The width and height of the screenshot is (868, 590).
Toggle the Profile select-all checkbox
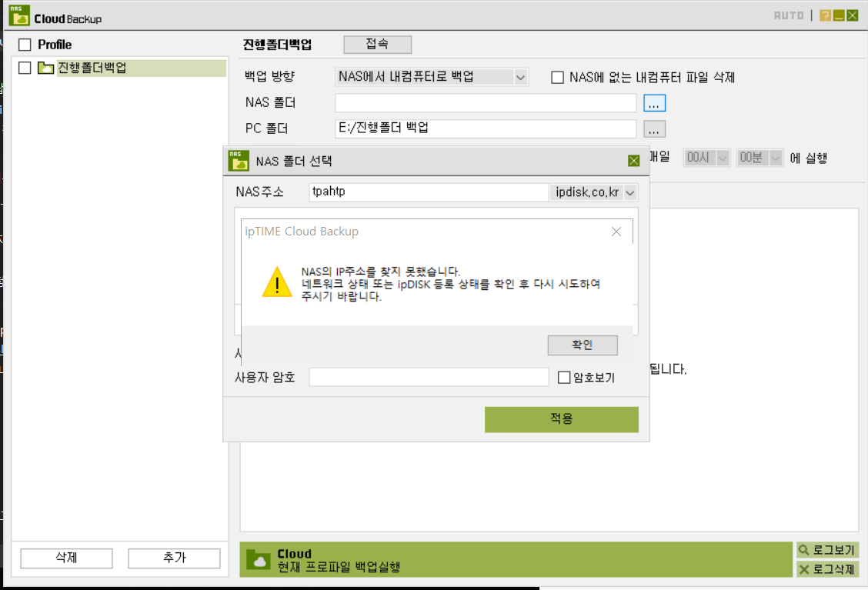[25, 45]
